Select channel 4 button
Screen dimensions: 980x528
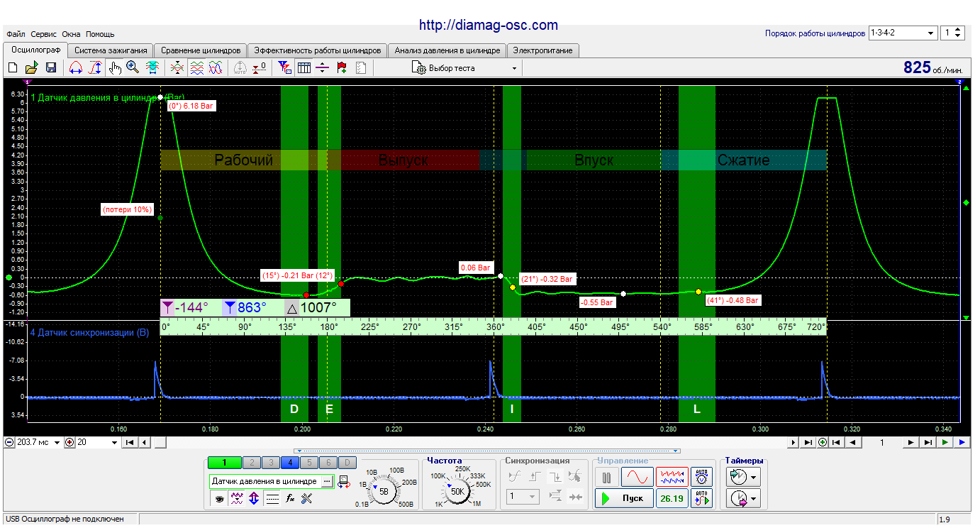point(289,463)
